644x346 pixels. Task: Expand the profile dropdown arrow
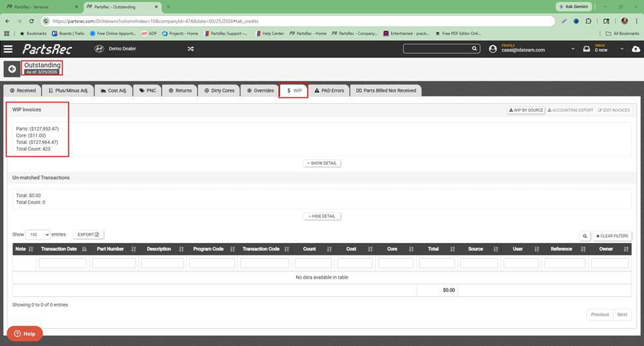point(573,49)
